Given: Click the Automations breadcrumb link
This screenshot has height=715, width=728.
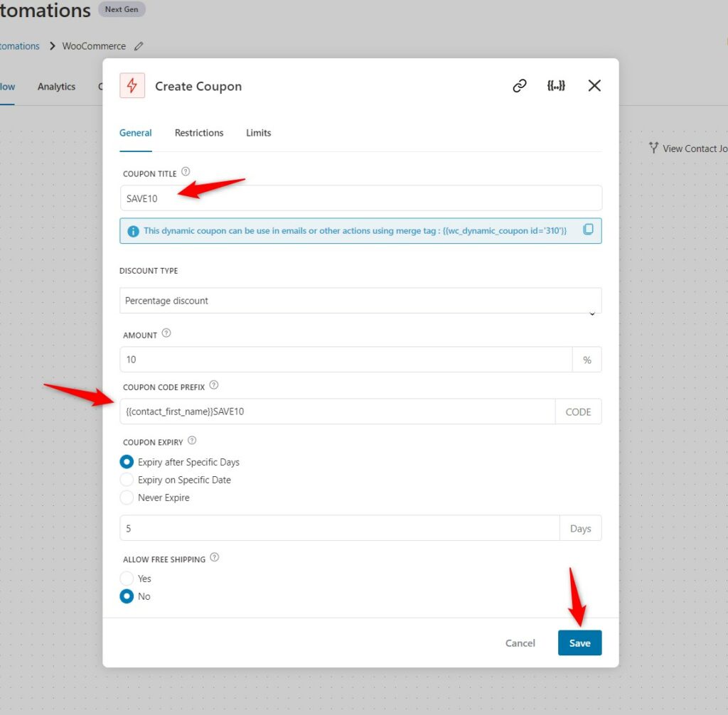Looking at the screenshot, I should click(19, 46).
